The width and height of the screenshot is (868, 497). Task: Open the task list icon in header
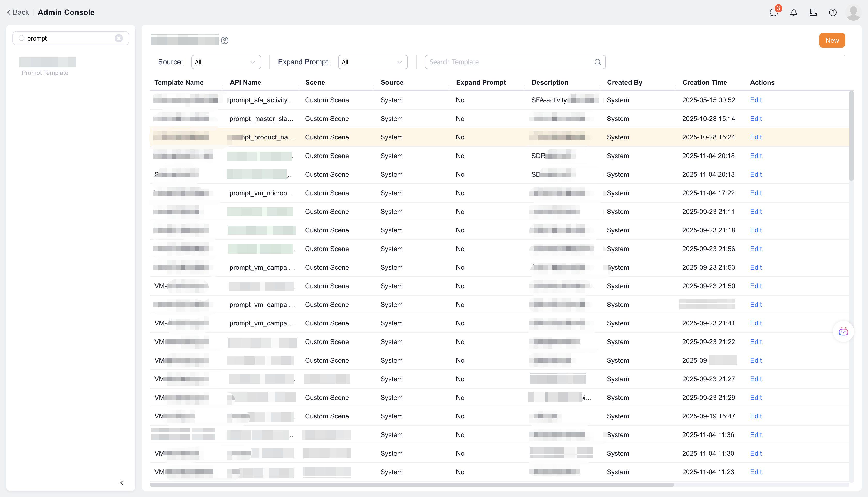point(813,13)
